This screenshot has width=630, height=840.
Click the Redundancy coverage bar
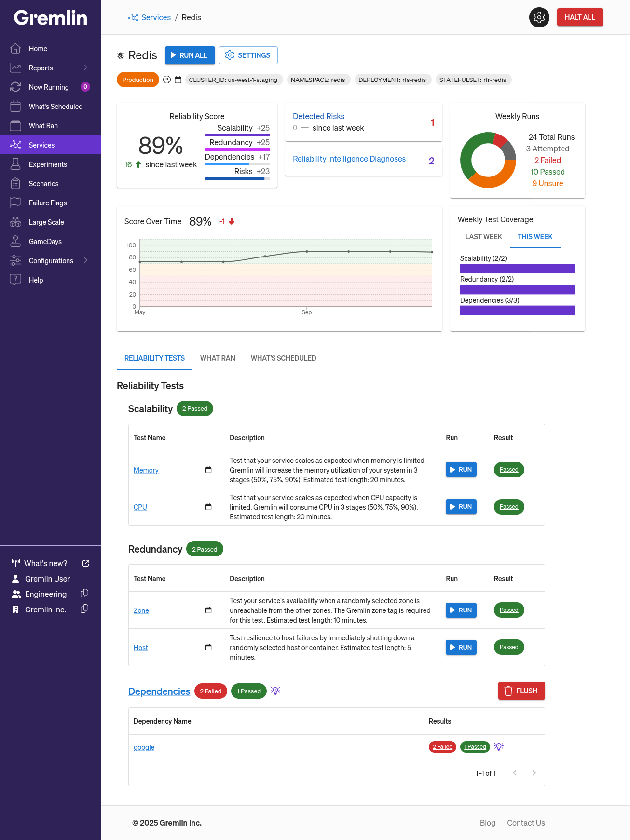pyautogui.click(x=518, y=289)
